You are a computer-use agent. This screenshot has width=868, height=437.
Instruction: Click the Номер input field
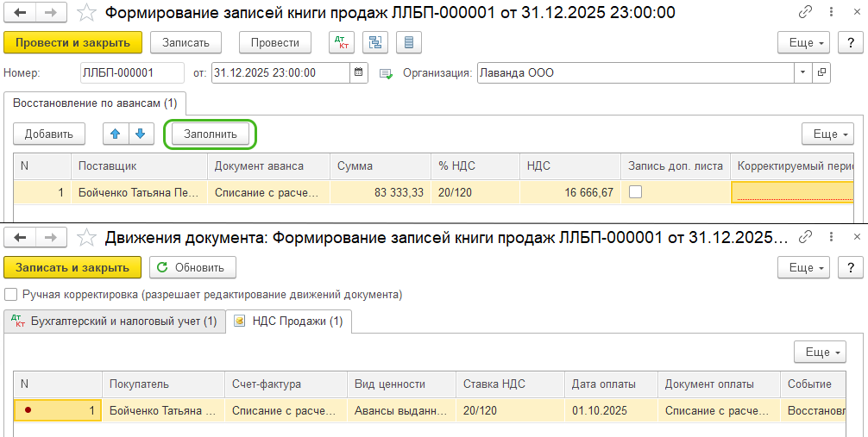[x=131, y=73]
